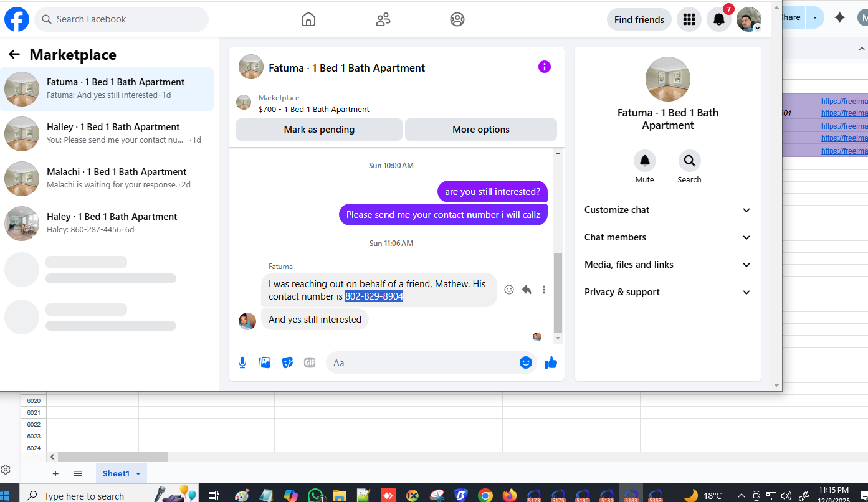Open Google Chrome from the taskbar
The image size is (868, 502).
pyautogui.click(x=485, y=496)
